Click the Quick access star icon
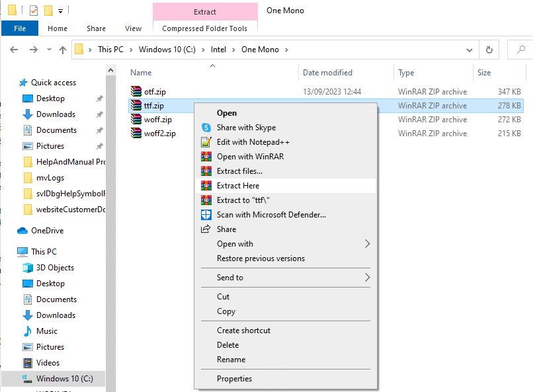Image resolution: width=533 pixels, height=392 pixels. (23, 83)
